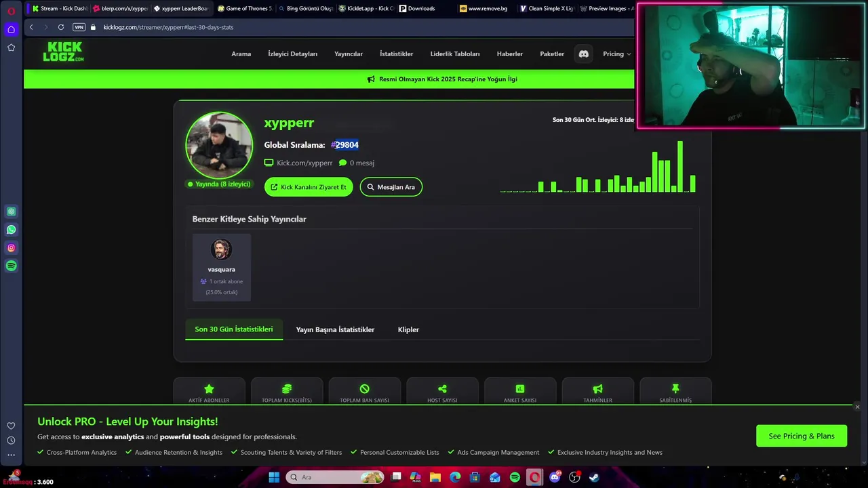
Task: Open Instagram in Opera sidebar
Action: (11, 247)
